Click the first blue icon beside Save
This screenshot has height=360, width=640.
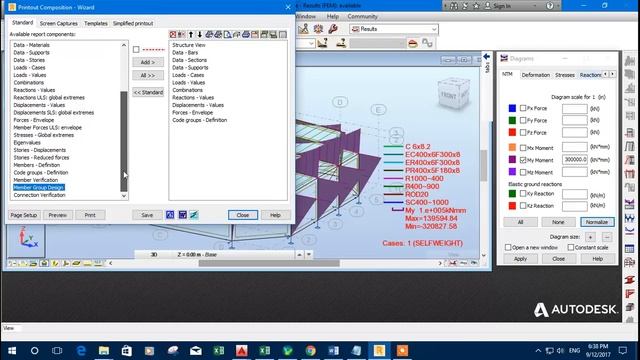pos(170,215)
